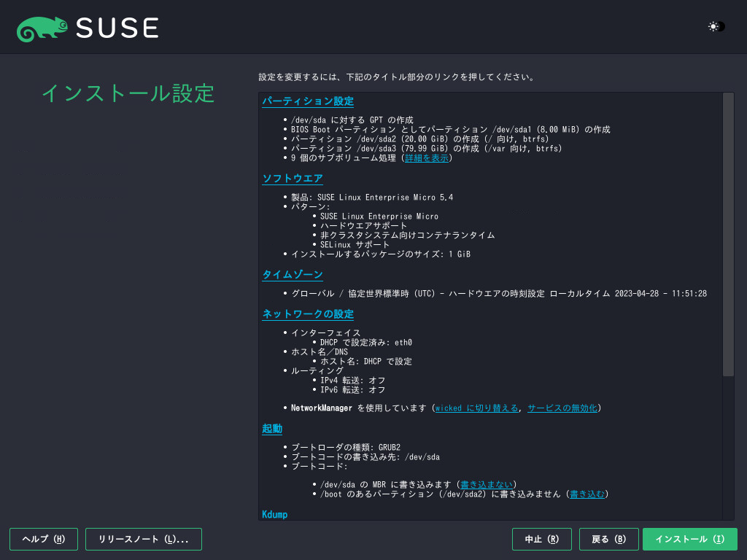This screenshot has width=747, height=560.
Task: Click the wicked に切り替える link
Action: 476,408
